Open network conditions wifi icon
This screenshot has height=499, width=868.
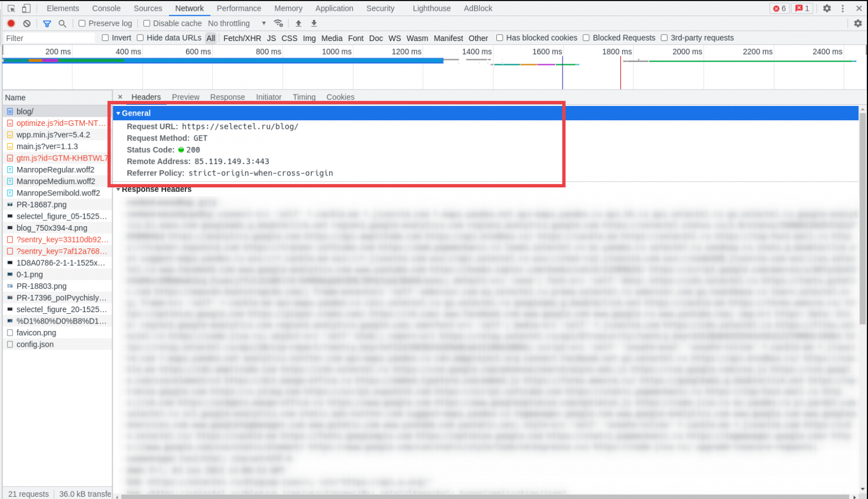(278, 23)
